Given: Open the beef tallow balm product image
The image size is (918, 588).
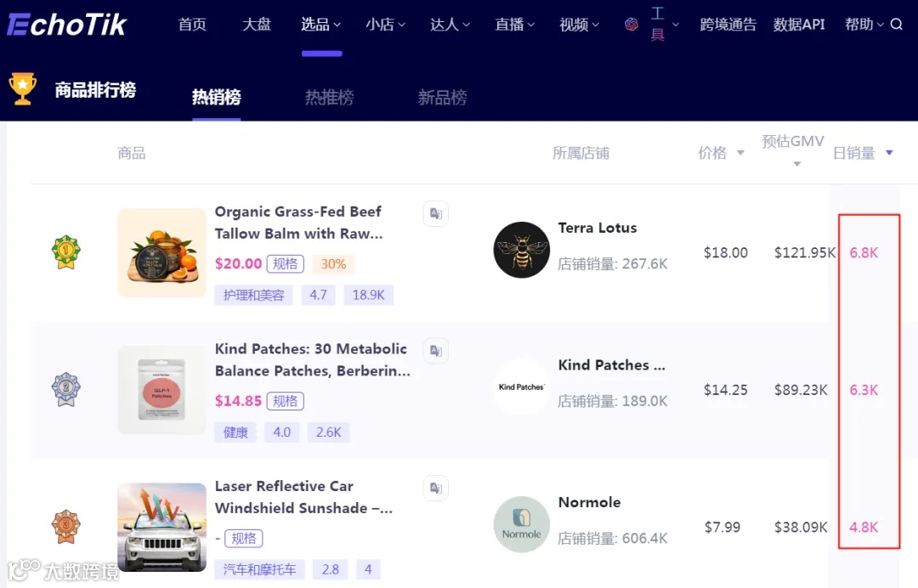Looking at the screenshot, I should [162, 252].
